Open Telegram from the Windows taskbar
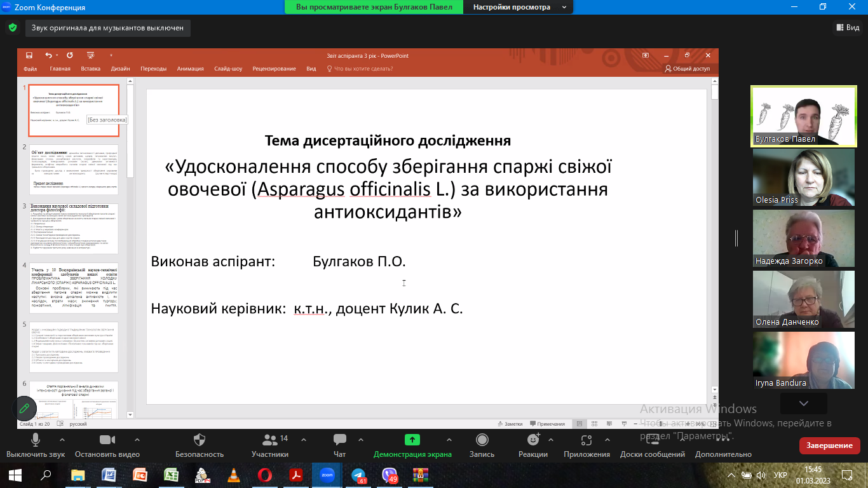Viewport: 868px width, 488px height. click(358, 475)
